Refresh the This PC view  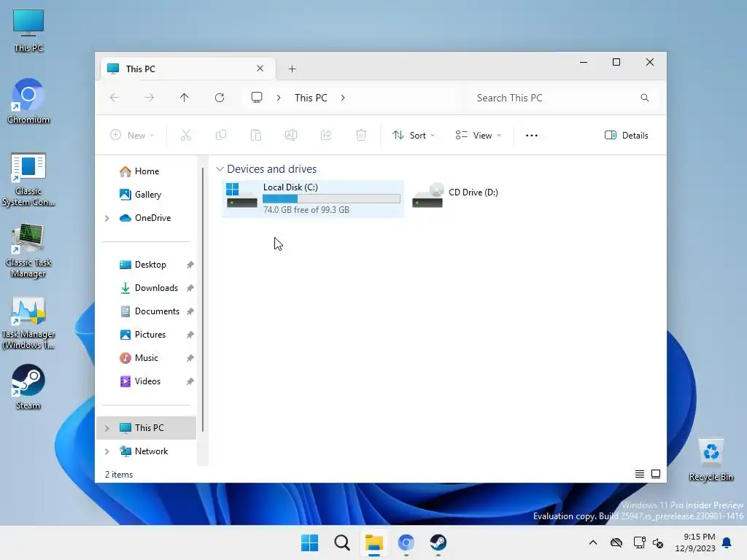219,98
